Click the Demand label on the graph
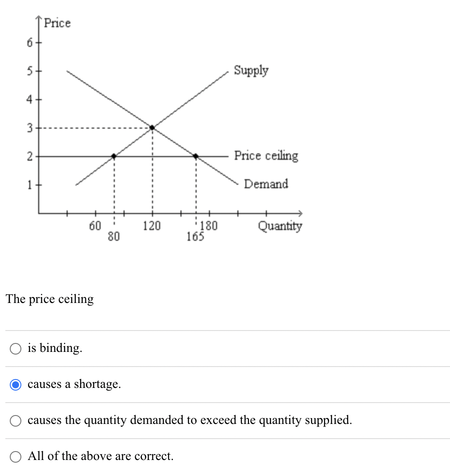The image size is (450, 476). click(265, 184)
